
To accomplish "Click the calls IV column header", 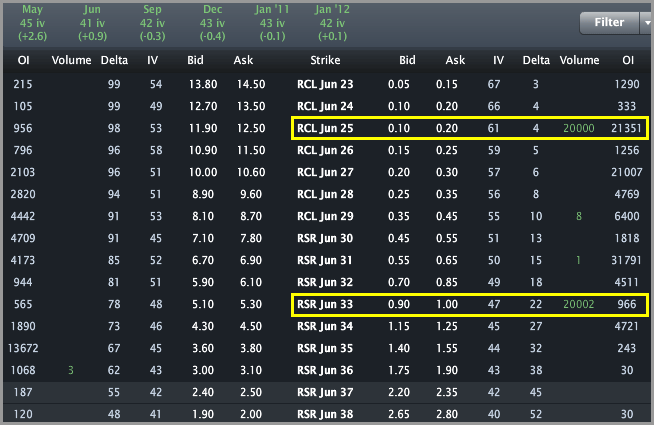I will pyautogui.click(x=152, y=60).
